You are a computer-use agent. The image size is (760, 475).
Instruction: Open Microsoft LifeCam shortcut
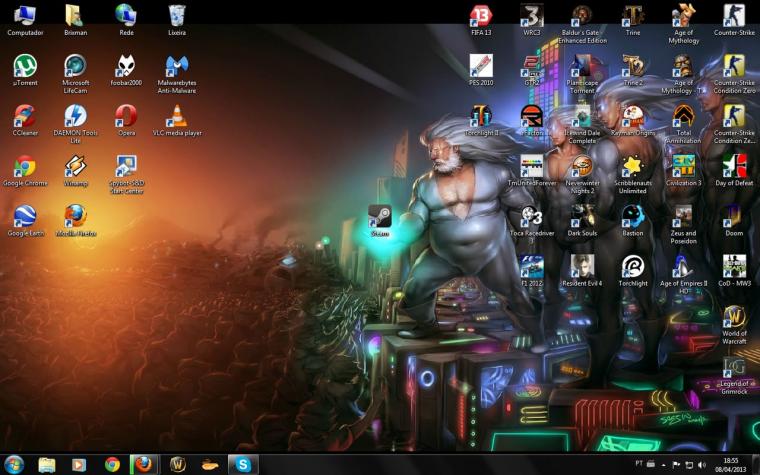tap(76, 74)
